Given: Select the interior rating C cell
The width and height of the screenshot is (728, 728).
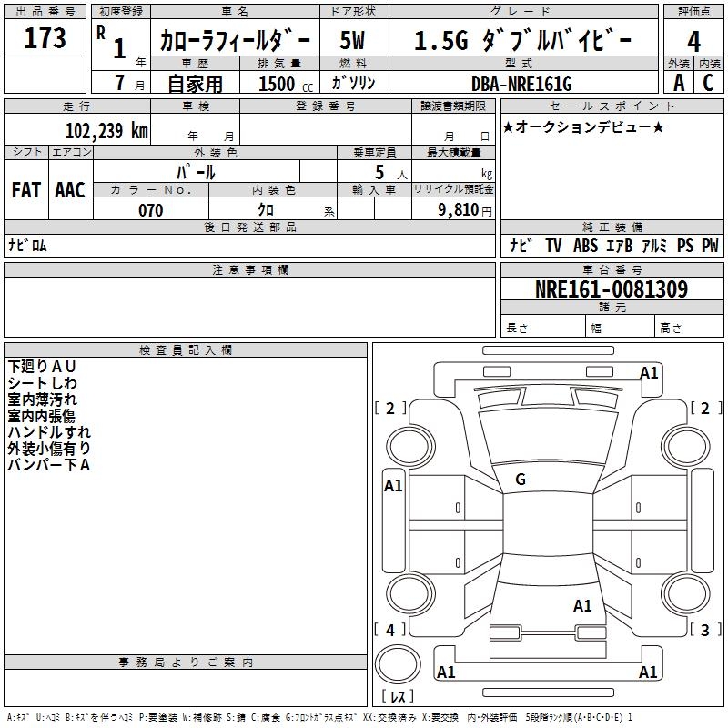Looking at the screenshot, I should [x=709, y=83].
